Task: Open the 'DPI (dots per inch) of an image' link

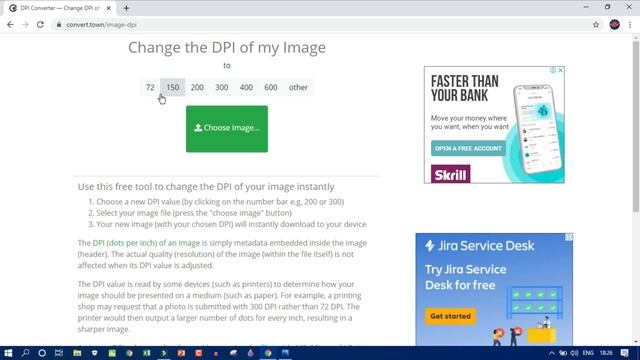Action: (x=146, y=243)
